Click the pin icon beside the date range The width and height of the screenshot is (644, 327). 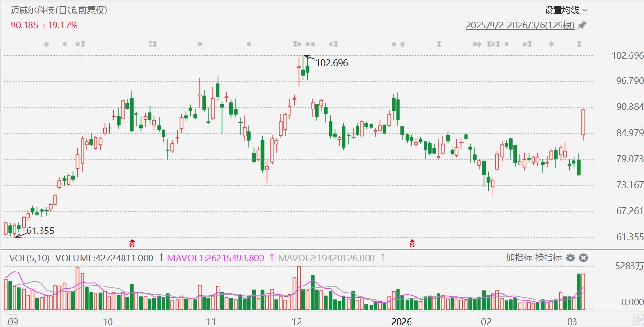[x=582, y=25]
